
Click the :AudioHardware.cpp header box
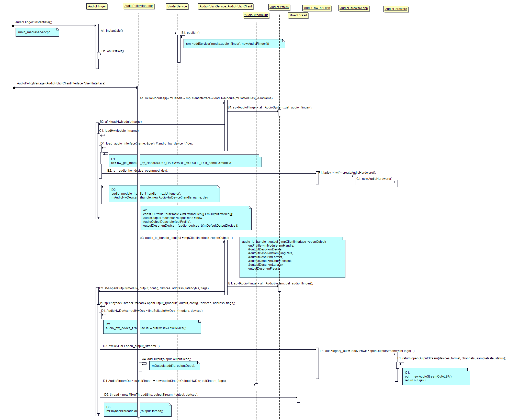pos(354,8)
